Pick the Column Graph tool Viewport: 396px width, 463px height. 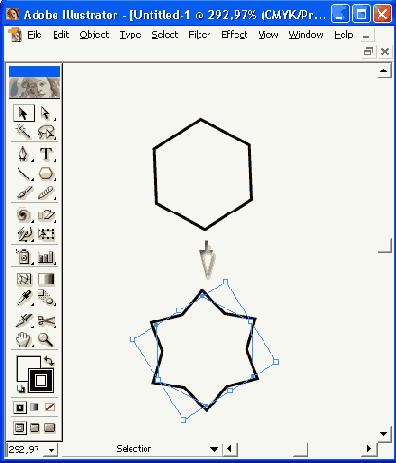click(x=46, y=257)
